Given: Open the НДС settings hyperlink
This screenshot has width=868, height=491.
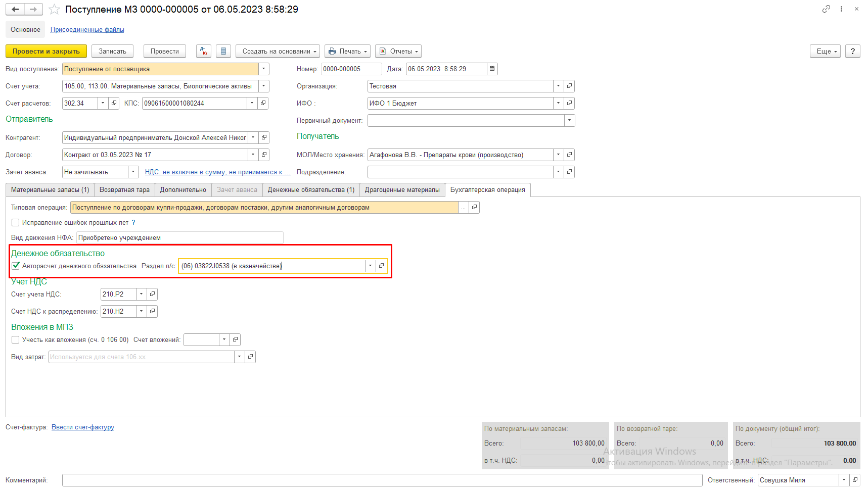Looking at the screenshot, I should 218,172.
